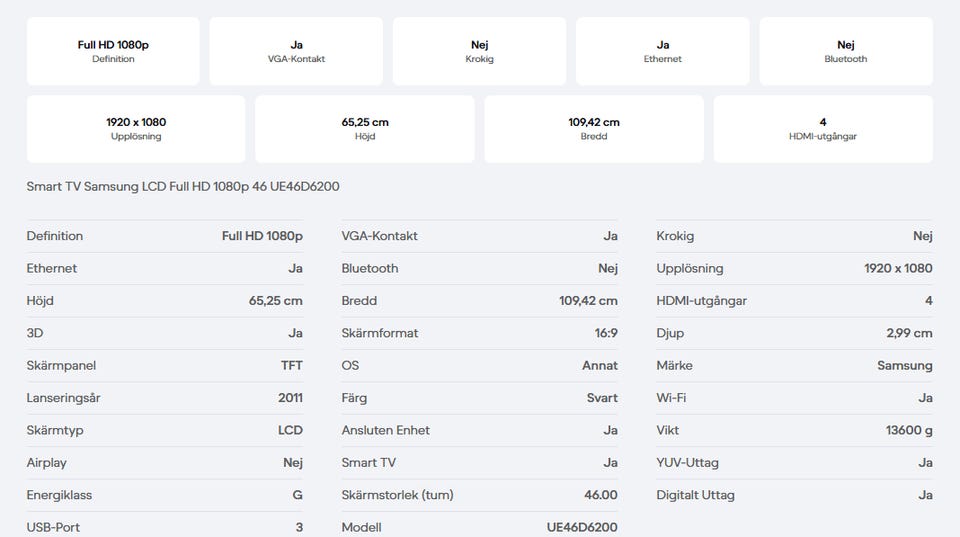This screenshot has height=537, width=960.
Task: Click the Skärmstorlek (tum) 46.00 row
Action: click(x=479, y=495)
